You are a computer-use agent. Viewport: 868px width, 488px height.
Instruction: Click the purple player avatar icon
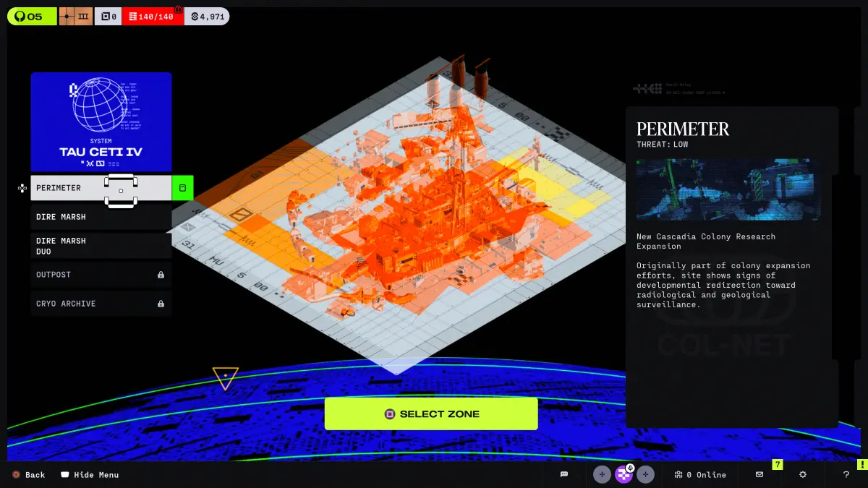(624, 474)
